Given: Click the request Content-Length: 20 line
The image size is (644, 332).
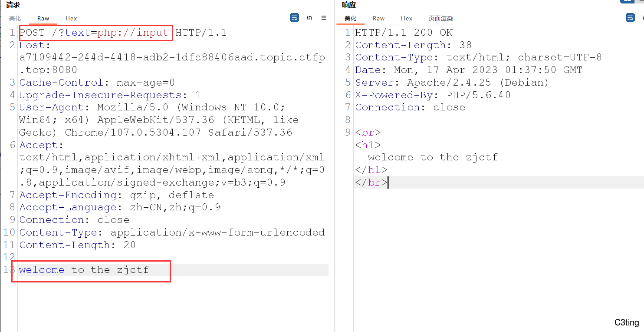Looking at the screenshot, I should (77, 245).
